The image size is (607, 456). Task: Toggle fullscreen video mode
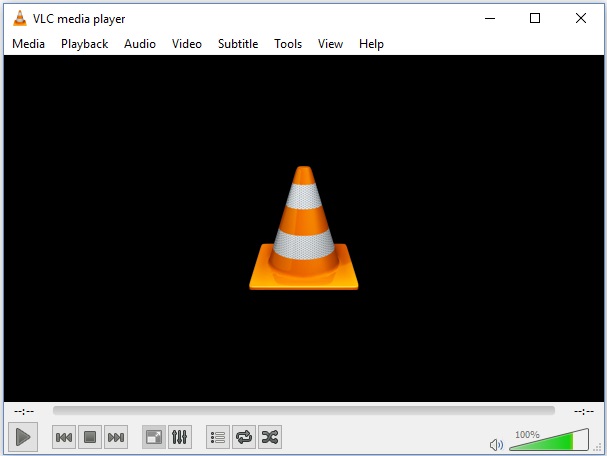(x=154, y=437)
